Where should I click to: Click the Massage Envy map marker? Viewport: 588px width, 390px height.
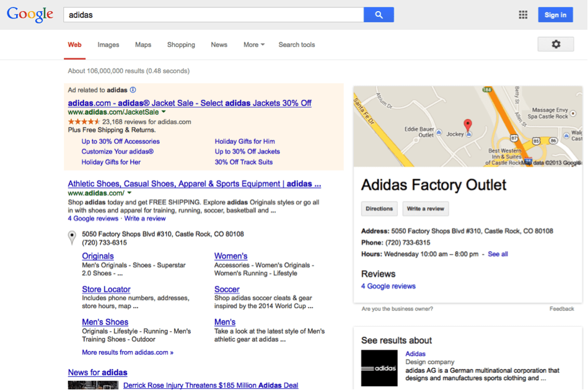(573, 113)
